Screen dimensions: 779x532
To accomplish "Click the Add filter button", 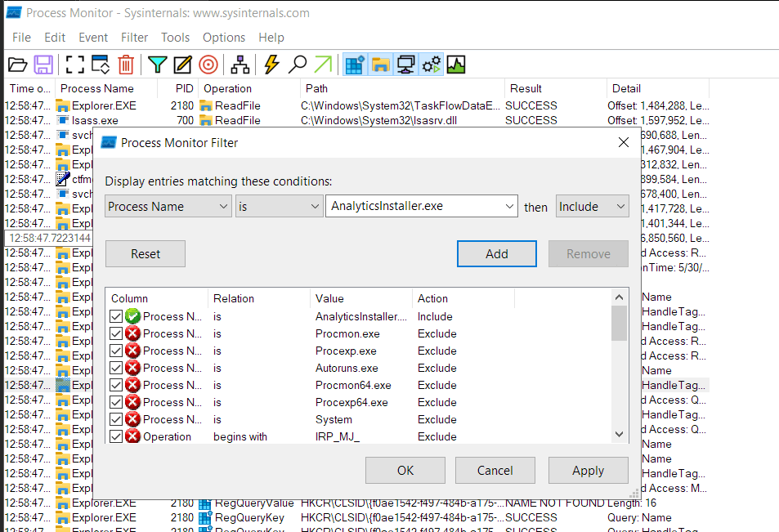I will click(497, 254).
